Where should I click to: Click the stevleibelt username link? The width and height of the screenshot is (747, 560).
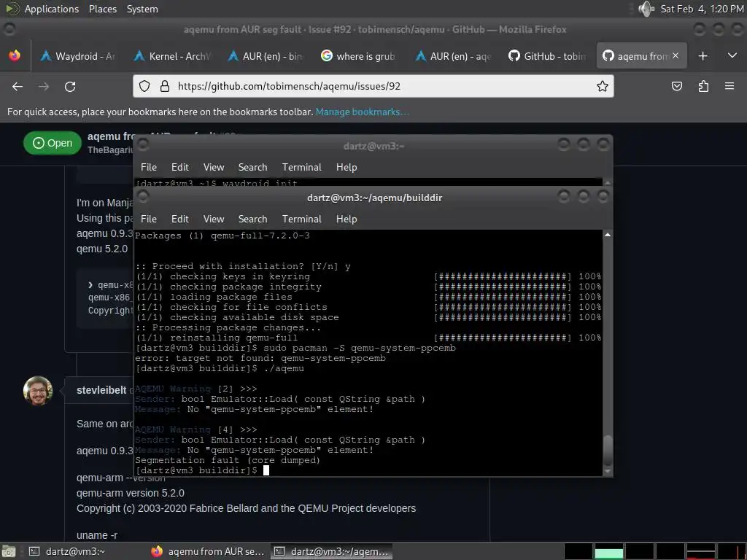tap(101, 390)
